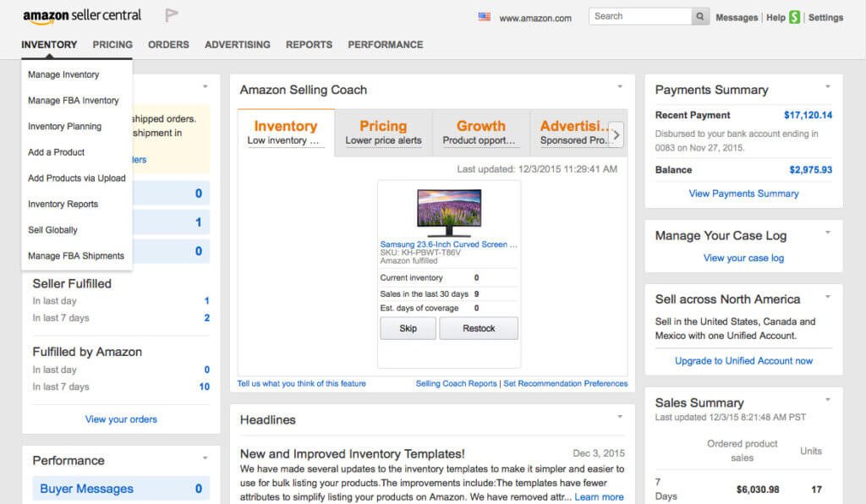Screen dimensions: 866x504
Task: Open Help link in header
Action: 776,18
